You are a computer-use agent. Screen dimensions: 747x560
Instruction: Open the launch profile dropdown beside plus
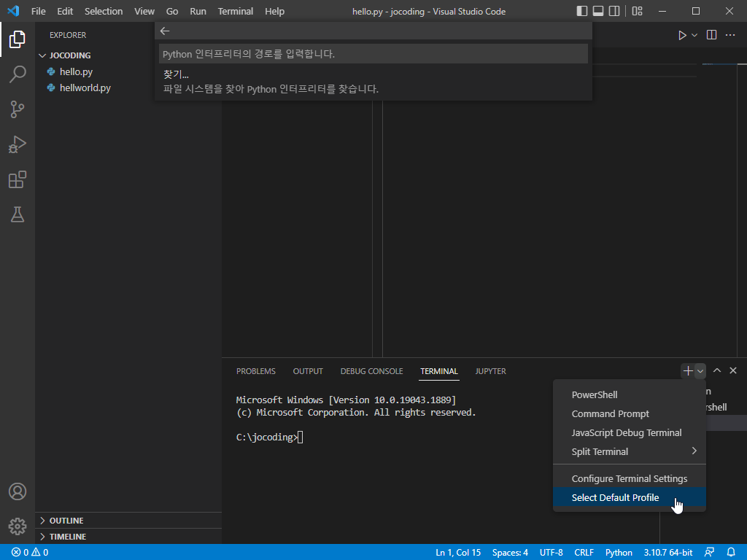click(700, 371)
